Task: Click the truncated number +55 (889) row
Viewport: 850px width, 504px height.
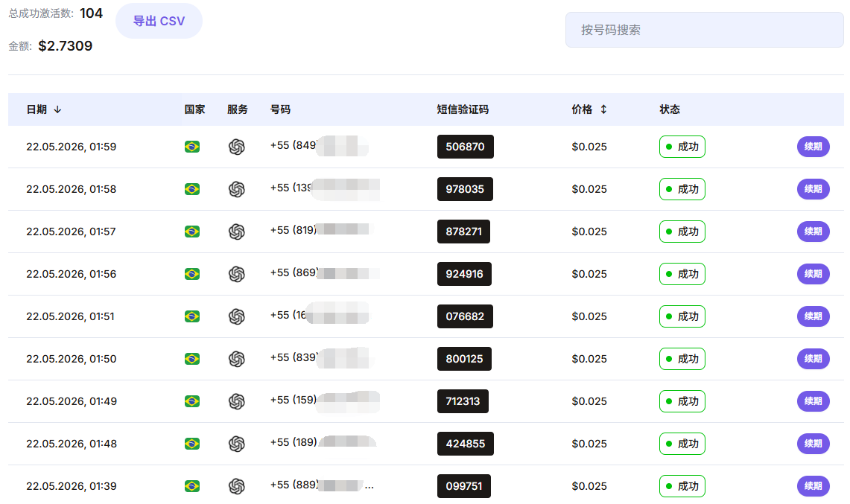Action: [x=322, y=485]
